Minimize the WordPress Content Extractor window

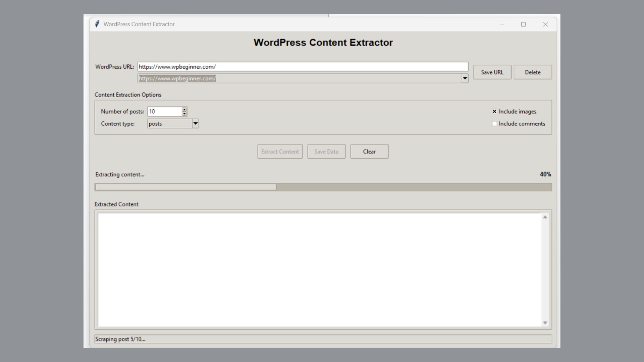pos(502,24)
